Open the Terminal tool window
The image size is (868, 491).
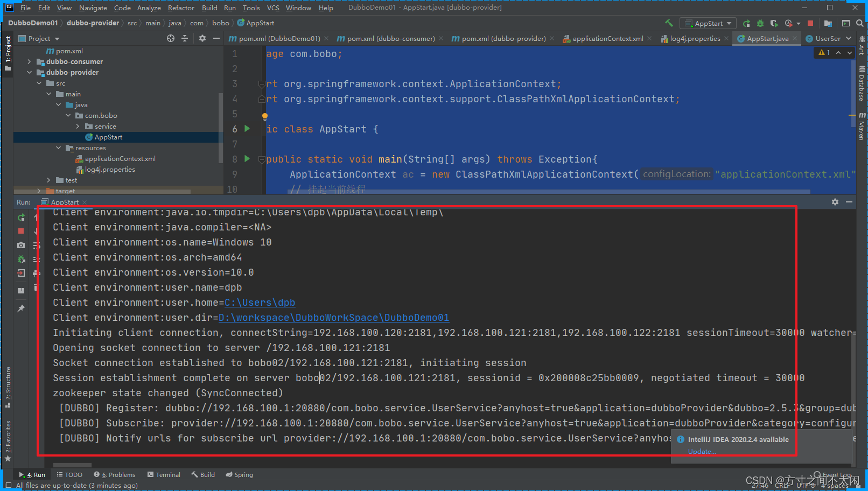point(164,474)
